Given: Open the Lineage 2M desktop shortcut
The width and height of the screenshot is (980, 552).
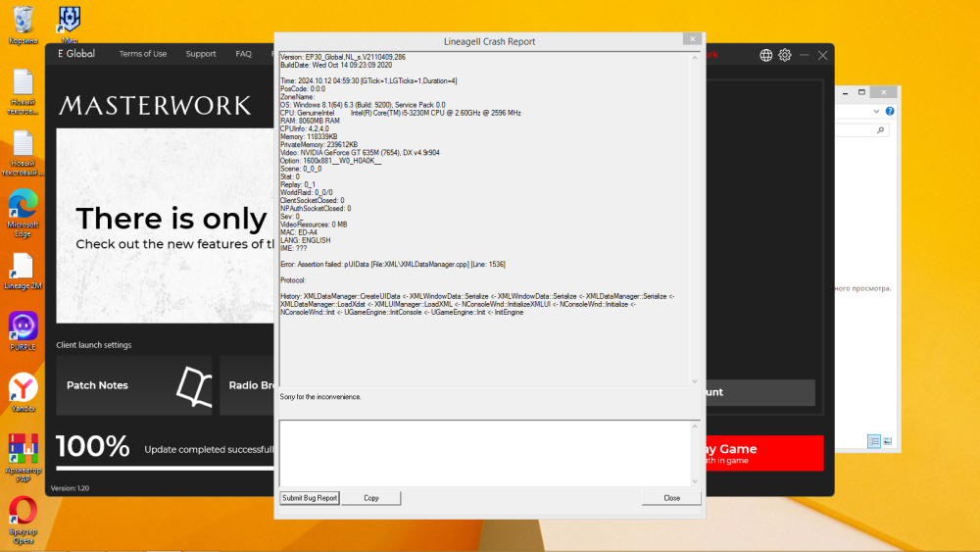Looking at the screenshot, I should click(24, 267).
